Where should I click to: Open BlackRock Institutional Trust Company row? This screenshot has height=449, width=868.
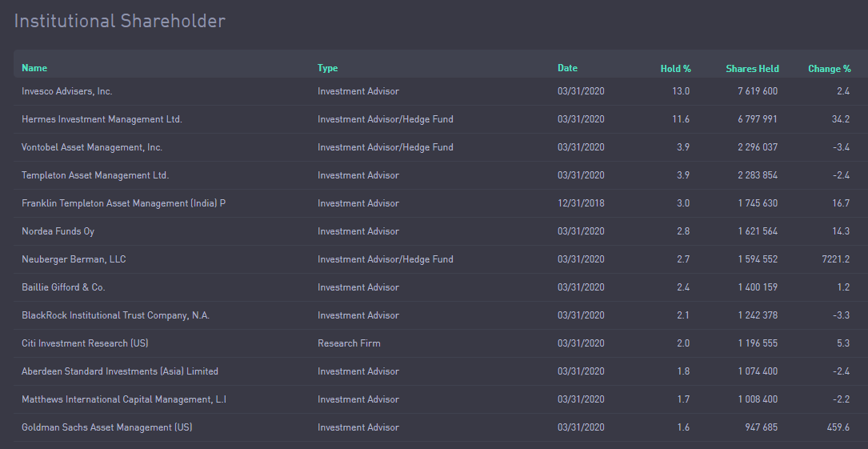[x=441, y=315]
